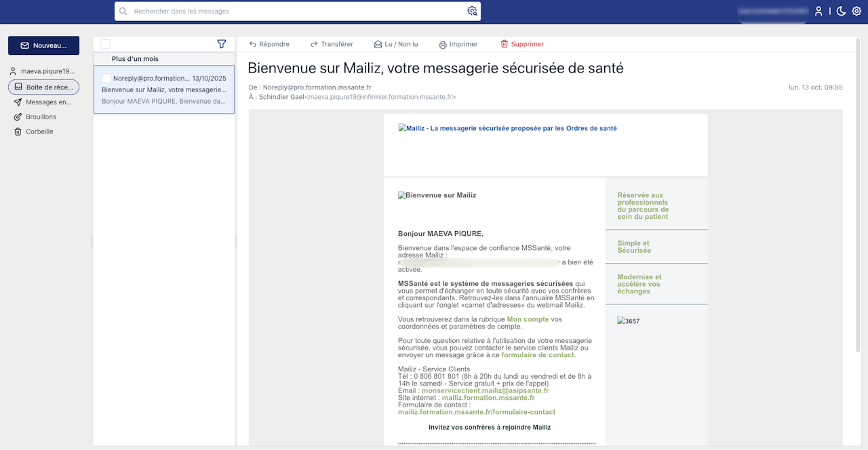Select the maeva.piqure19 account entry
This screenshot has height=450, width=868.
point(42,71)
